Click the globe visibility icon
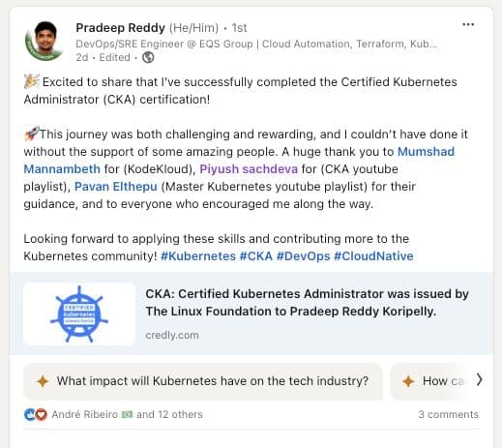502x448 pixels. coord(148,57)
